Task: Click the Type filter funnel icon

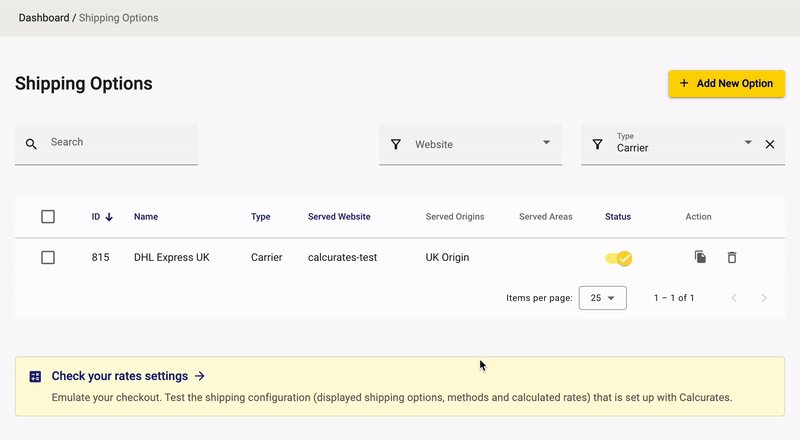Action: (597, 144)
